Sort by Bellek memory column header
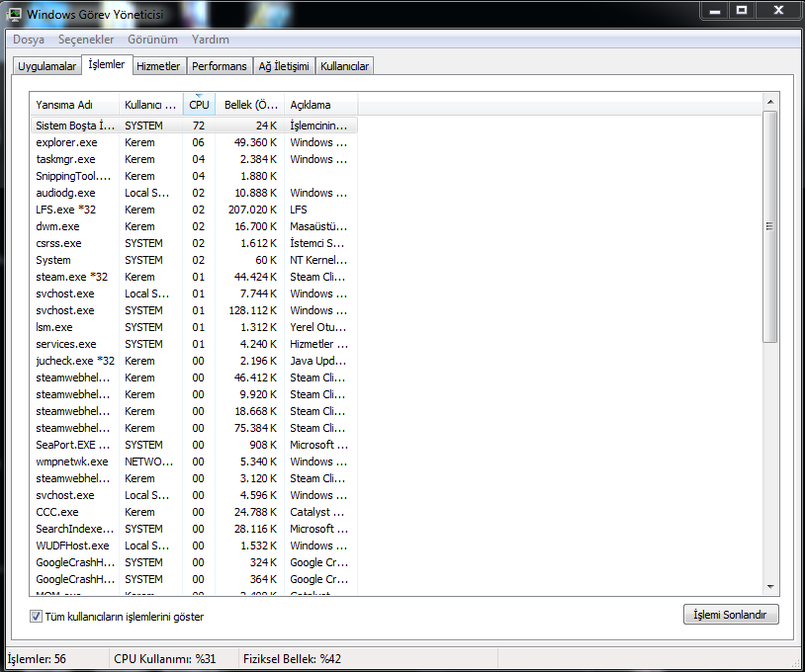This screenshot has height=672, width=805. (x=250, y=105)
